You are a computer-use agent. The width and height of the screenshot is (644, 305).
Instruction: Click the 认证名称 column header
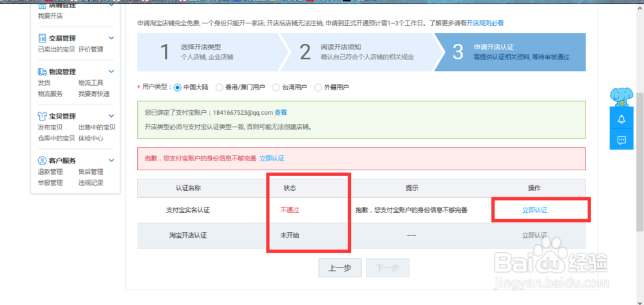[187, 188]
